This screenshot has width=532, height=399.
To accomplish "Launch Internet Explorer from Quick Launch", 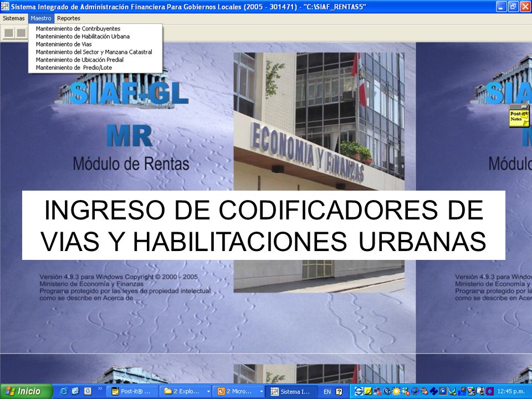I will tap(63, 392).
